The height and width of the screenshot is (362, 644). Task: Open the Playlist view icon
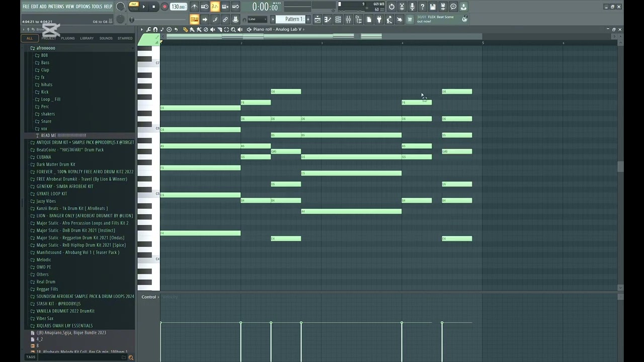pyautogui.click(x=317, y=19)
